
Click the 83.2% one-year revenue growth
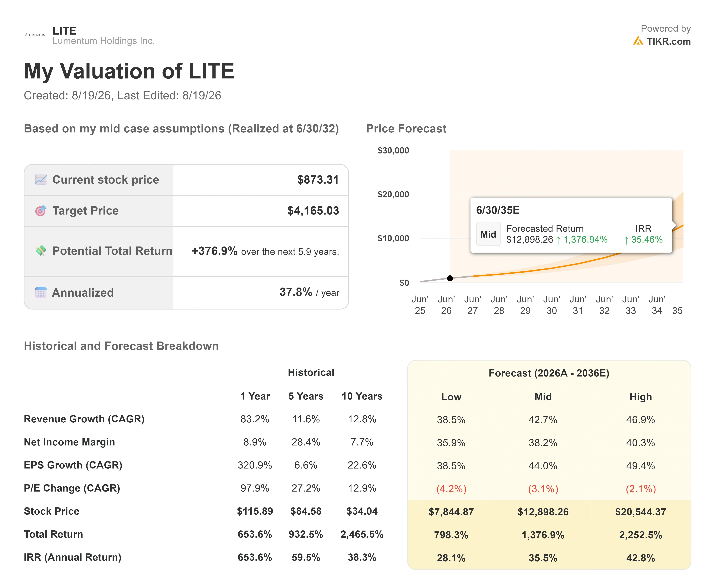coord(255,419)
